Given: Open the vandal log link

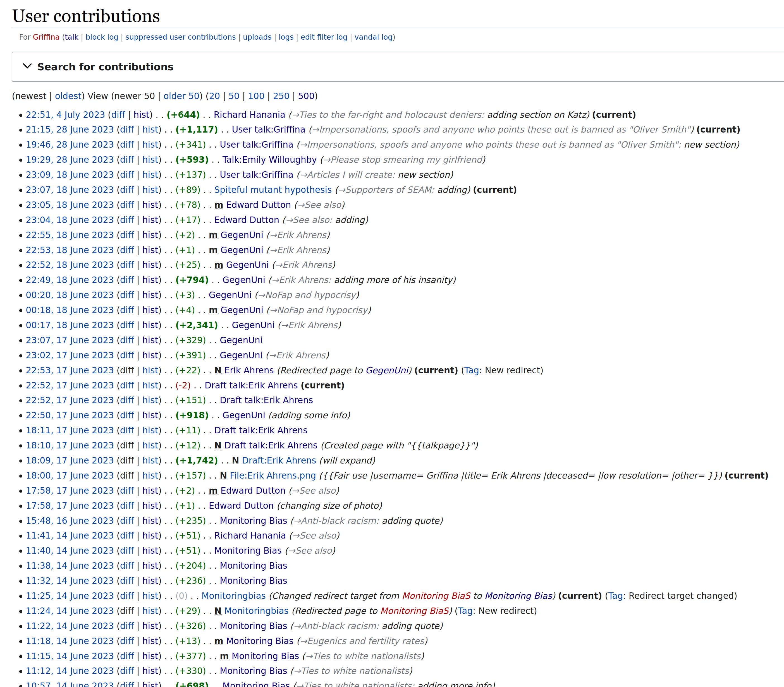Looking at the screenshot, I should [373, 37].
